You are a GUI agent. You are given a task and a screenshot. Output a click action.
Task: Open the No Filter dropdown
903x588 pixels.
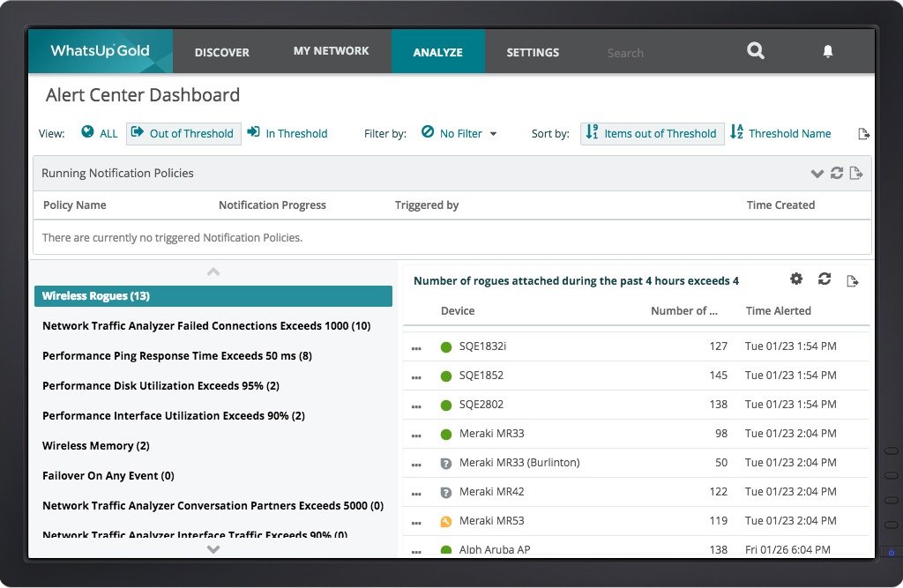[x=459, y=133]
